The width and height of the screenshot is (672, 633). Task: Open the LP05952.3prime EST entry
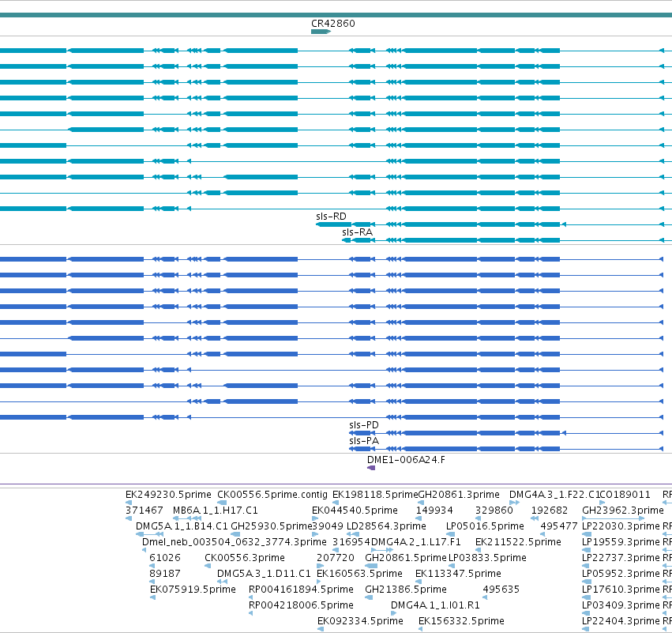[x=621, y=574]
